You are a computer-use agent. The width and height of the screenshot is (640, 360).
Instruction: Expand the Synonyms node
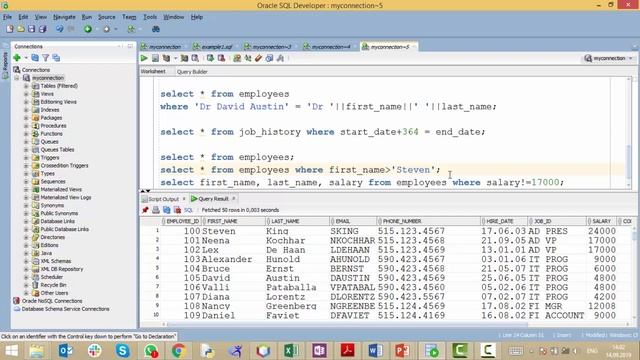pos(26,205)
